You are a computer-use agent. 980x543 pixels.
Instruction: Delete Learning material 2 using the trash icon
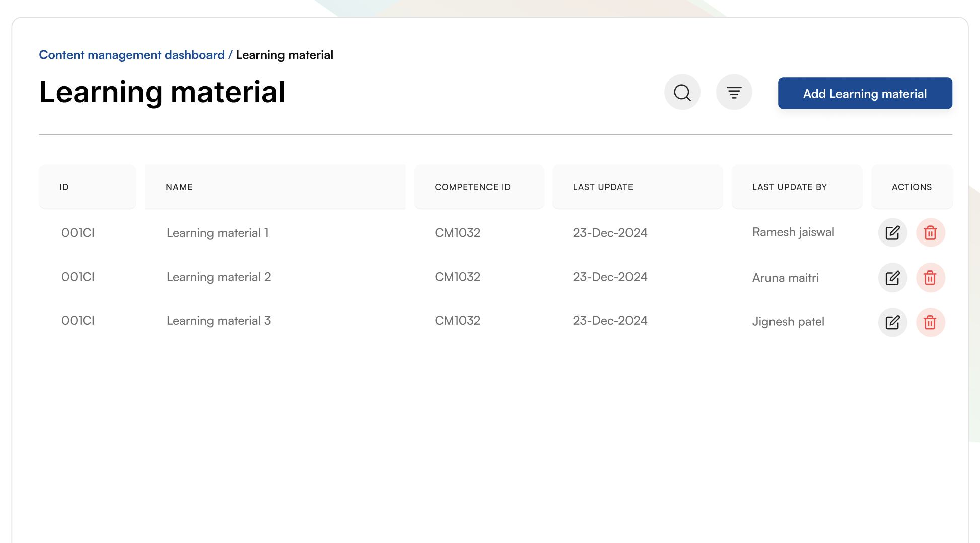(930, 278)
